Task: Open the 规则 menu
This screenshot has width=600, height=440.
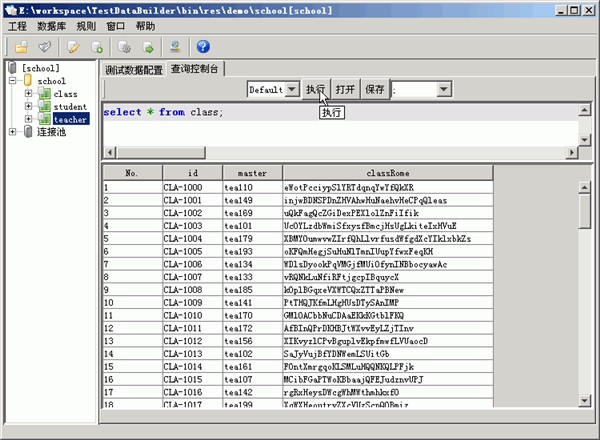Action: pyautogui.click(x=86, y=26)
